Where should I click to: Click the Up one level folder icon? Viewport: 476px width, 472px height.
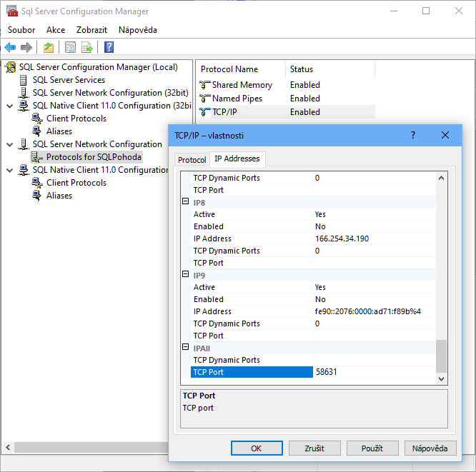[x=49, y=47]
